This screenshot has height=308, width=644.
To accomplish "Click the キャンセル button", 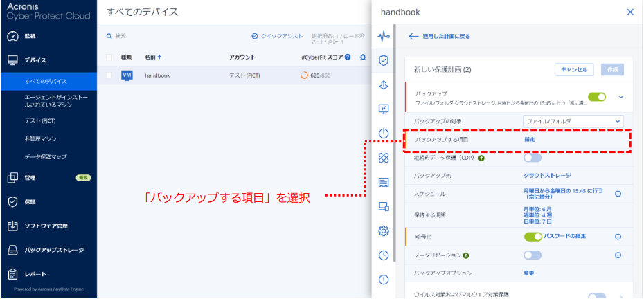I will click(x=574, y=69).
